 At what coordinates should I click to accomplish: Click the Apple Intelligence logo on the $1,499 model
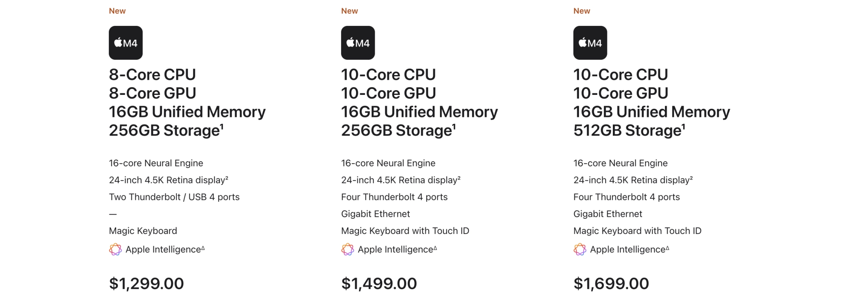point(348,250)
